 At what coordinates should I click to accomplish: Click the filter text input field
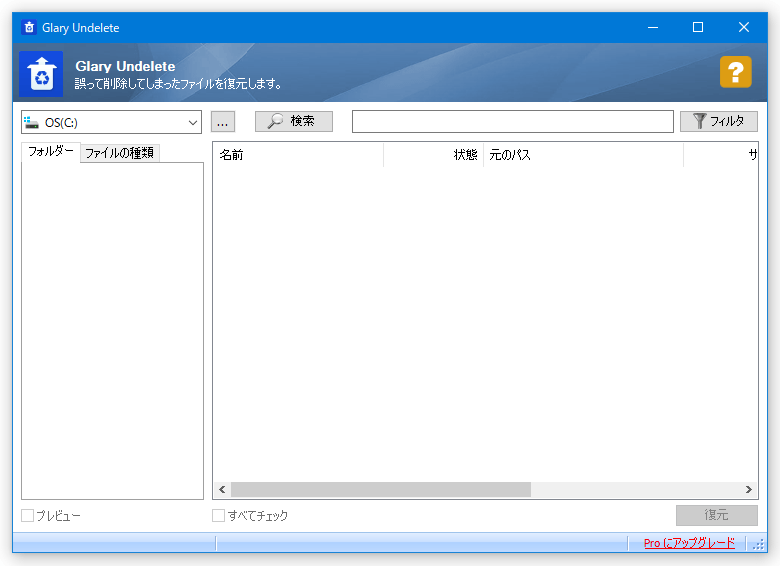click(x=512, y=122)
